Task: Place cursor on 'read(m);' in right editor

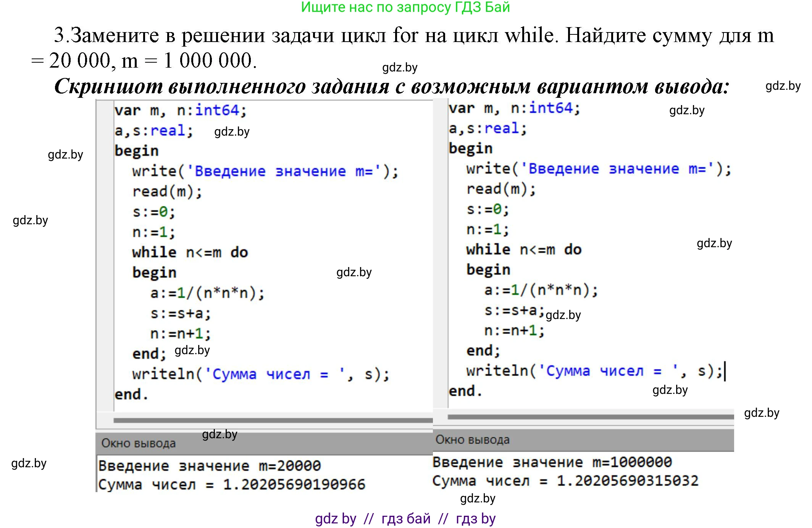Action: coord(501,189)
